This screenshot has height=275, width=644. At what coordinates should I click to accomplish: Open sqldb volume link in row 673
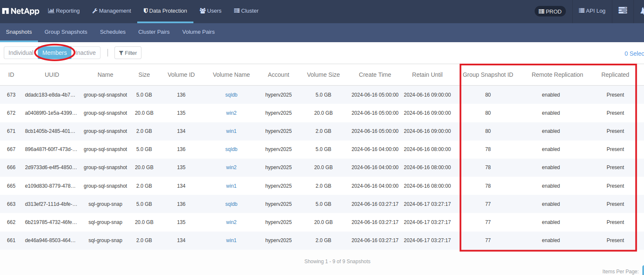pos(231,95)
